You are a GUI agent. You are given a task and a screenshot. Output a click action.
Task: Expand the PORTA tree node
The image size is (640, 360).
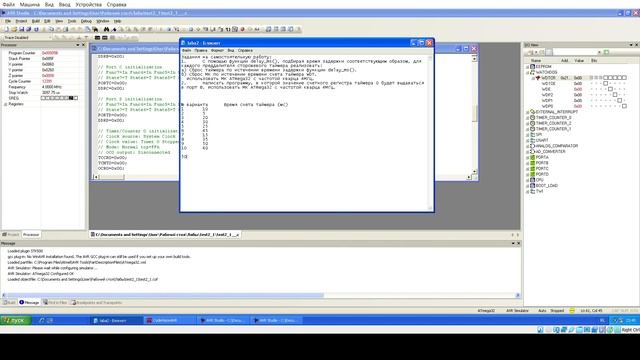click(x=527, y=157)
